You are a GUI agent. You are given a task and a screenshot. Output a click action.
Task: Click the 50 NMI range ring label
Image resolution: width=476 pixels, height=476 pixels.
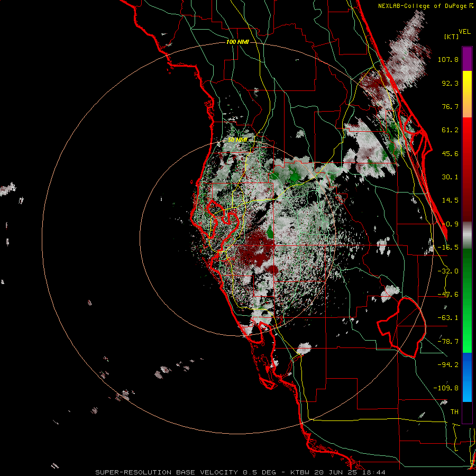pos(237,140)
